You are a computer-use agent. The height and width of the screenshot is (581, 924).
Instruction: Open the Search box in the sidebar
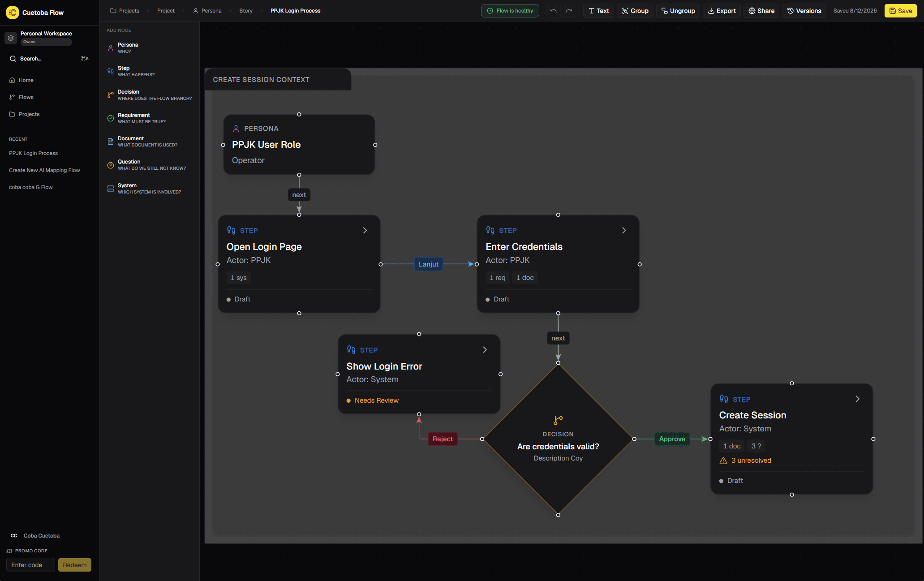tap(49, 59)
